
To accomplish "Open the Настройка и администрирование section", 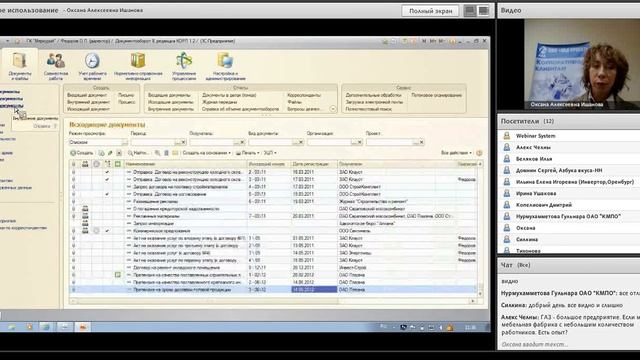I will click(x=225, y=65).
